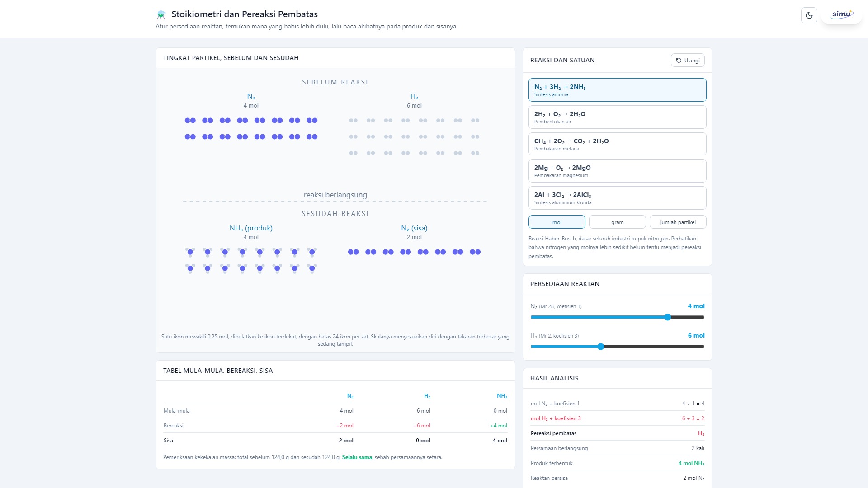Select aluminium chloride synthesis reaction
The width and height of the screenshot is (868, 488).
pyautogui.click(x=618, y=198)
